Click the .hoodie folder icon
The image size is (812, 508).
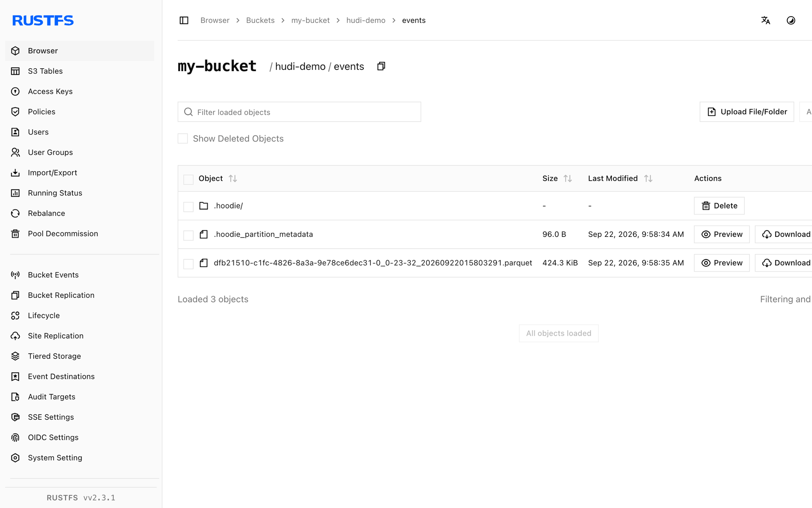click(204, 206)
